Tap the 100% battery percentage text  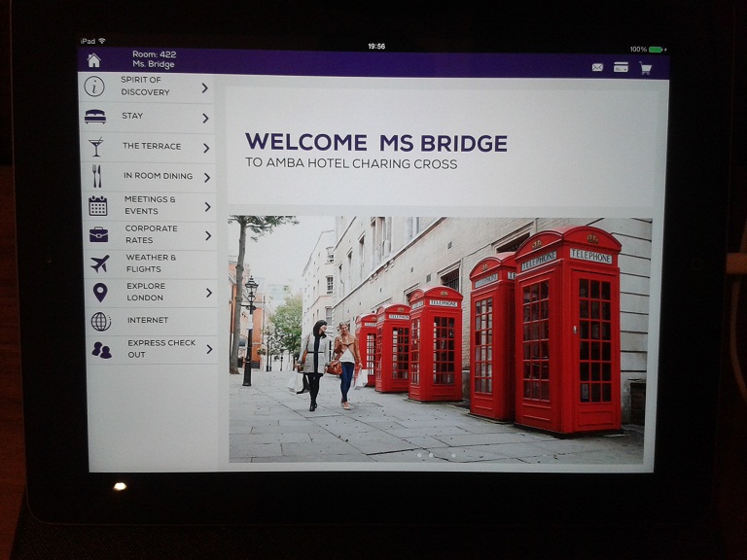pyautogui.click(x=638, y=49)
